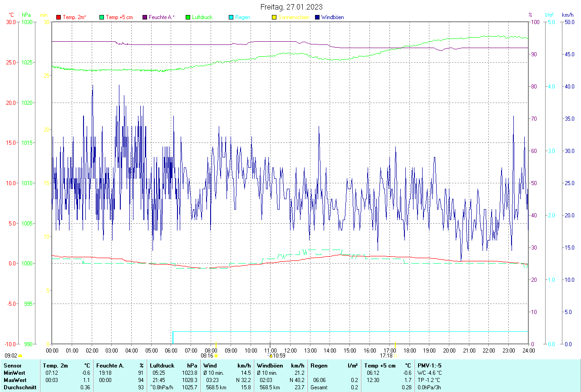Click the 12:30 maximum ground temperature time
This screenshot has height=392, width=581.
tap(373, 380)
